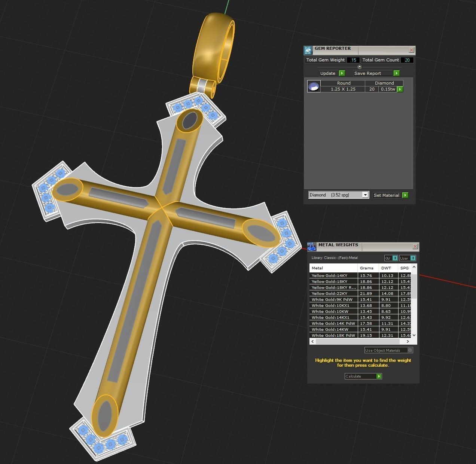Click the green Set Material arrow

[405, 195]
